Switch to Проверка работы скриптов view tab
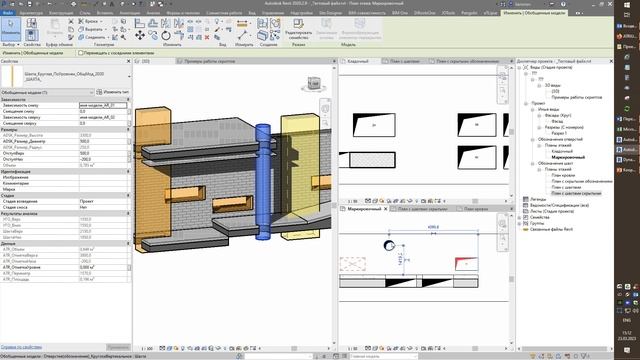Image resolution: width=640 pixels, height=360 pixels. tap(209, 61)
